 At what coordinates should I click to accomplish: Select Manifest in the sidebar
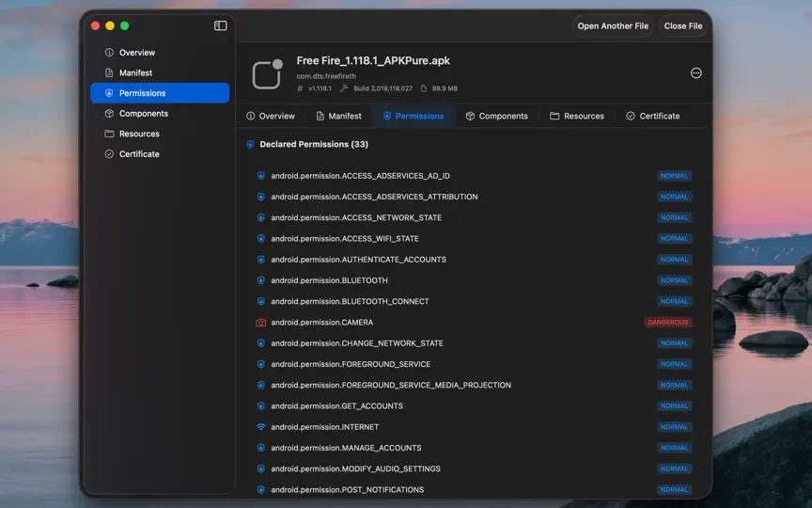click(160, 72)
